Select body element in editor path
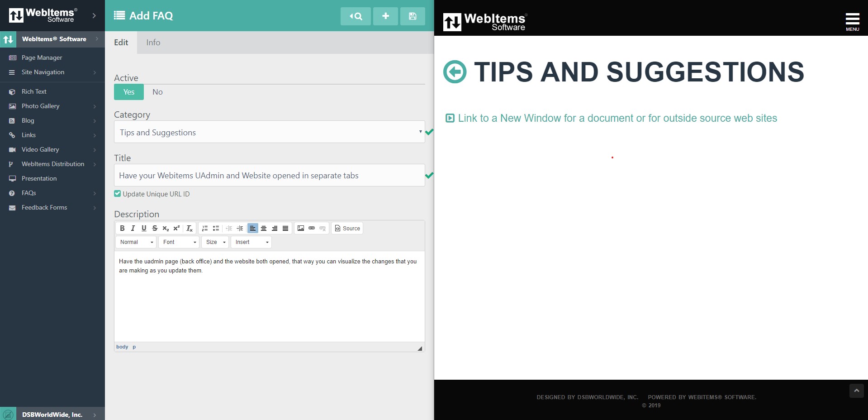The height and width of the screenshot is (420, 868). point(122,347)
